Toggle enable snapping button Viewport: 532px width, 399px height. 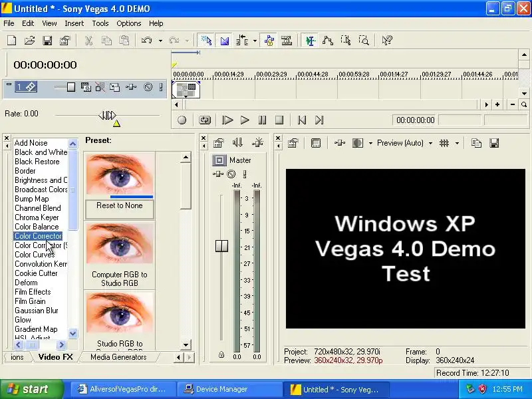(x=206, y=41)
